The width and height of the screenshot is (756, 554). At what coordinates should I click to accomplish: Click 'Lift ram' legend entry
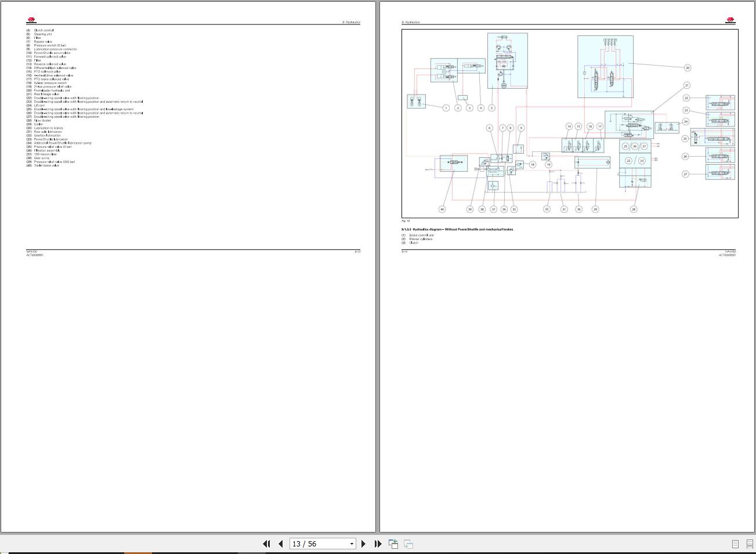pyautogui.click(x=39, y=106)
